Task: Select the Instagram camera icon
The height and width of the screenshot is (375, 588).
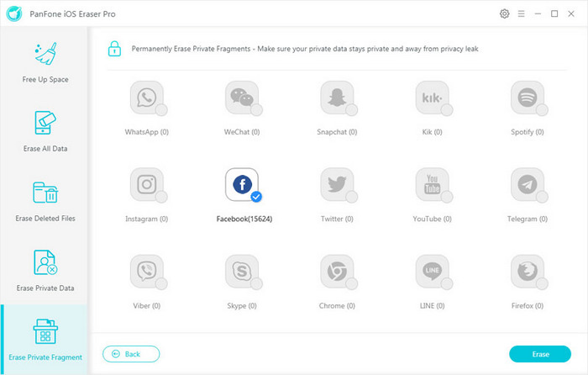Action: tap(147, 184)
